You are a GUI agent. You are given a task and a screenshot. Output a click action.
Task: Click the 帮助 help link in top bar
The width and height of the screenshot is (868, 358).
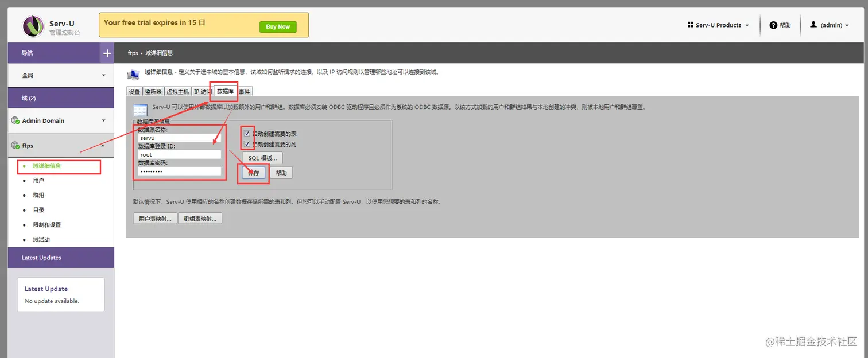pyautogui.click(x=785, y=25)
